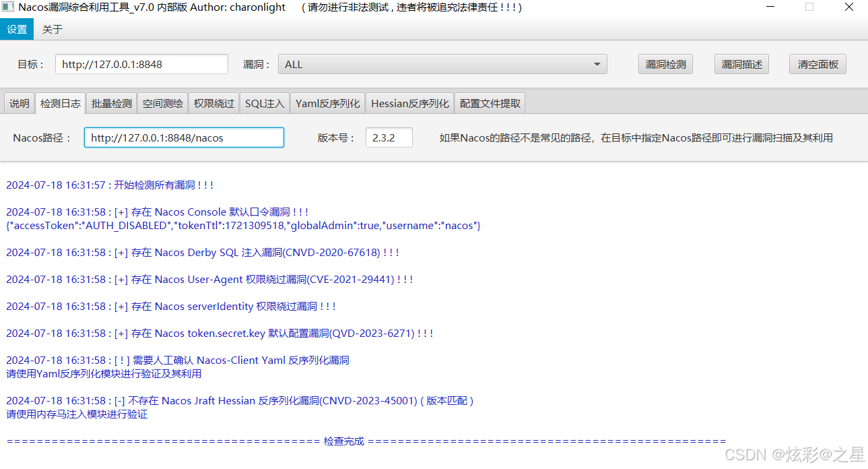Click the hint text about 指定Nacos路径
This screenshot has height=469, width=868.
(x=636, y=137)
